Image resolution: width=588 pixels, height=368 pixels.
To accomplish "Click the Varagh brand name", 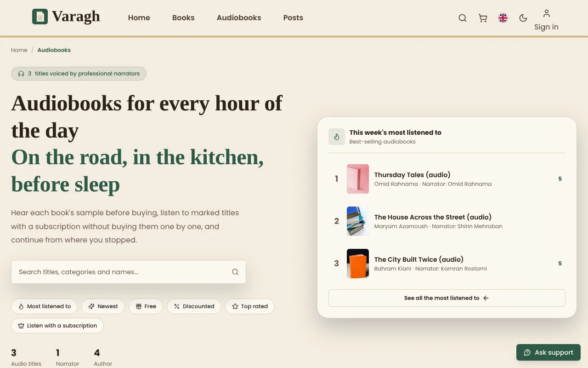I will click(x=76, y=17).
